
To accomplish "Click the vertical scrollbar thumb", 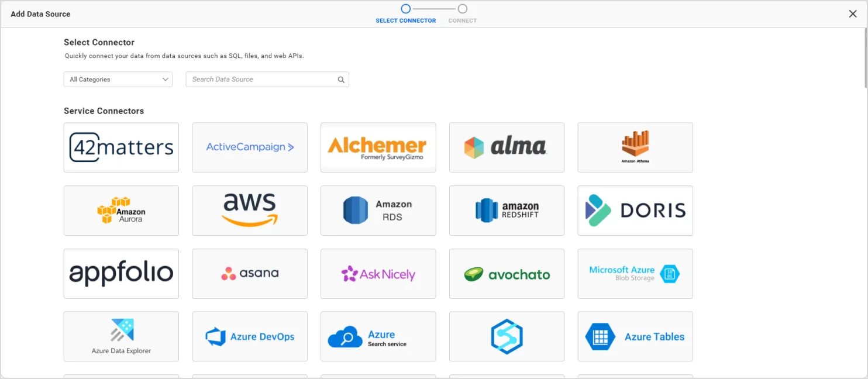I will tap(865, 58).
